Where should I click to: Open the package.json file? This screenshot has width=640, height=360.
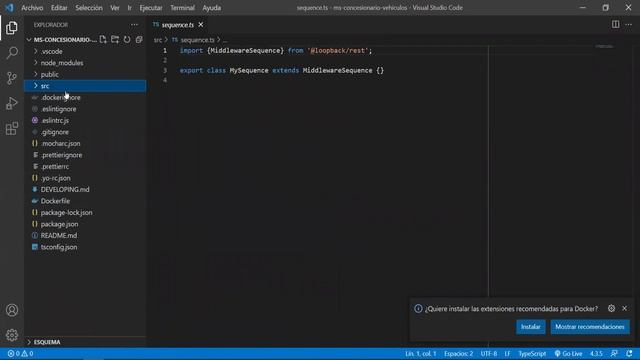pyautogui.click(x=85, y=224)
